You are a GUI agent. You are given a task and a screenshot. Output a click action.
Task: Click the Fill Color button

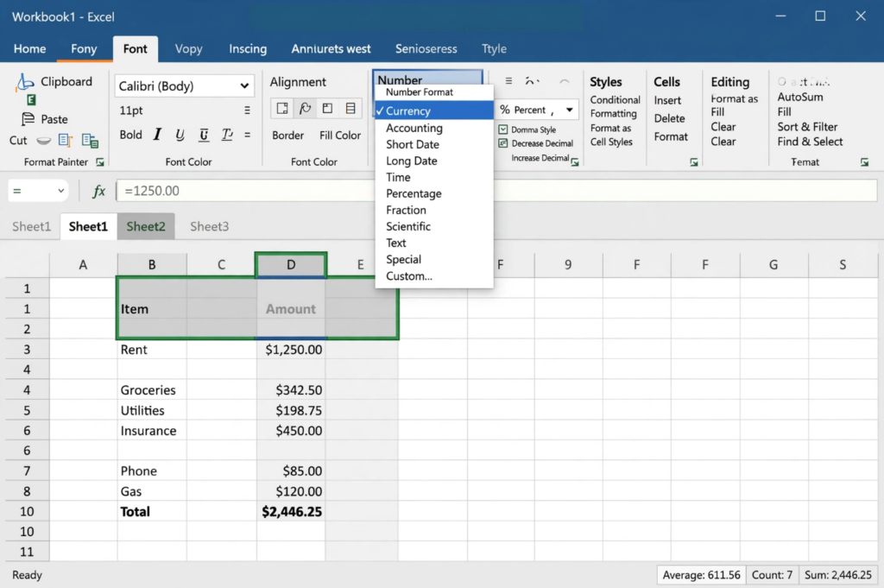[340, 136]
